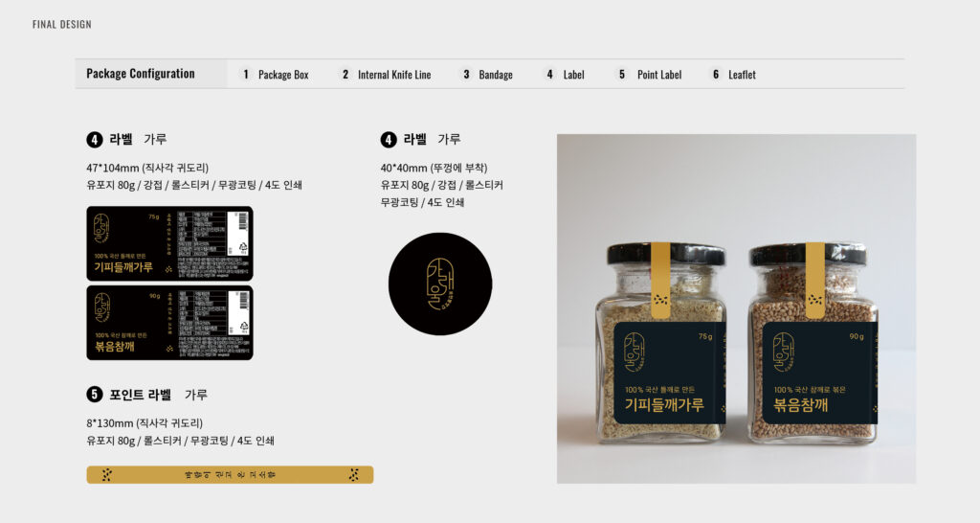Screen dimensions: 980x523
Task: Click the yellow point label strip
Action: coord(230,475)
